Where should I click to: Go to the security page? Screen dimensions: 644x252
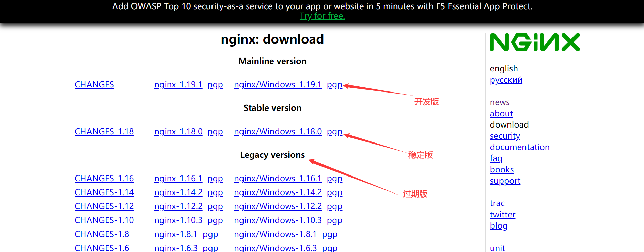click(505, 136)
